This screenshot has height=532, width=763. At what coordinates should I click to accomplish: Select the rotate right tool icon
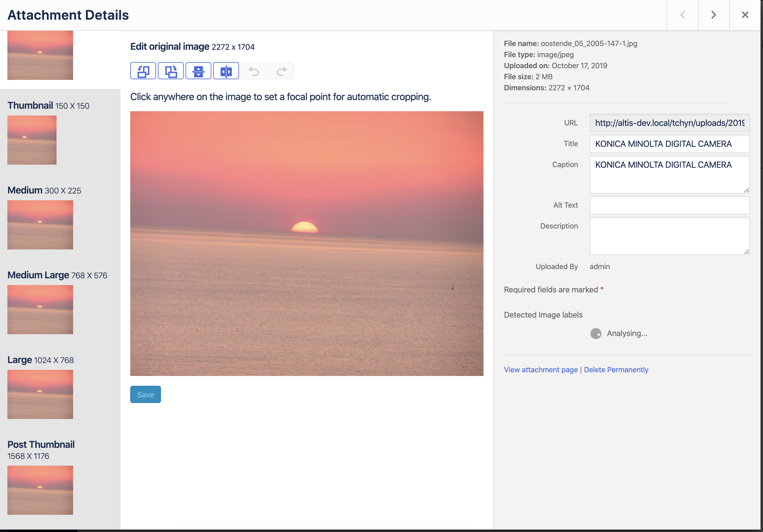pos(170,71)
